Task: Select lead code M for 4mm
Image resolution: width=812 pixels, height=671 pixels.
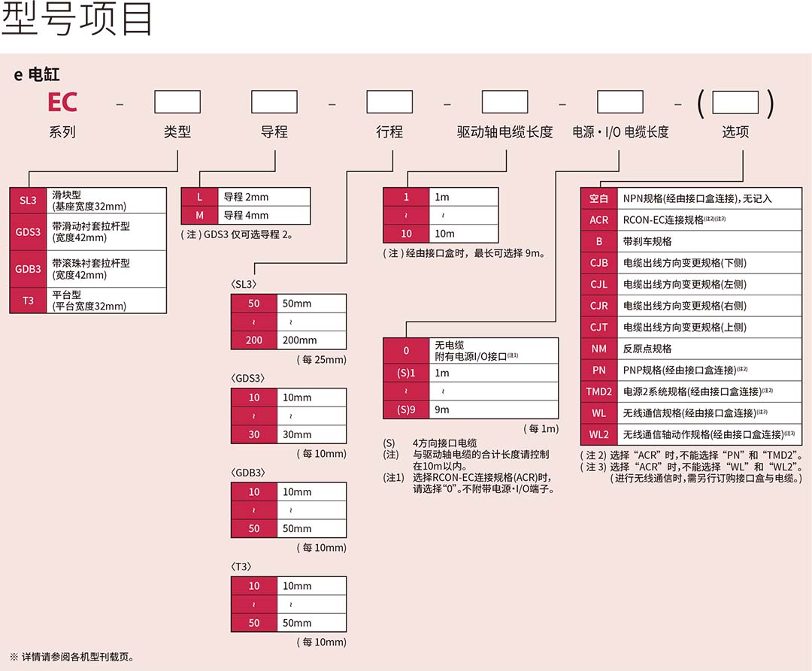Action: [x=199, y=215]
